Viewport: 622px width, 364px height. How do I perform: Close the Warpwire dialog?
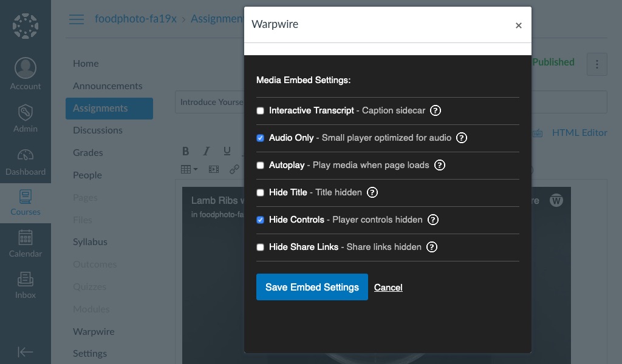(x=519, y=25)
